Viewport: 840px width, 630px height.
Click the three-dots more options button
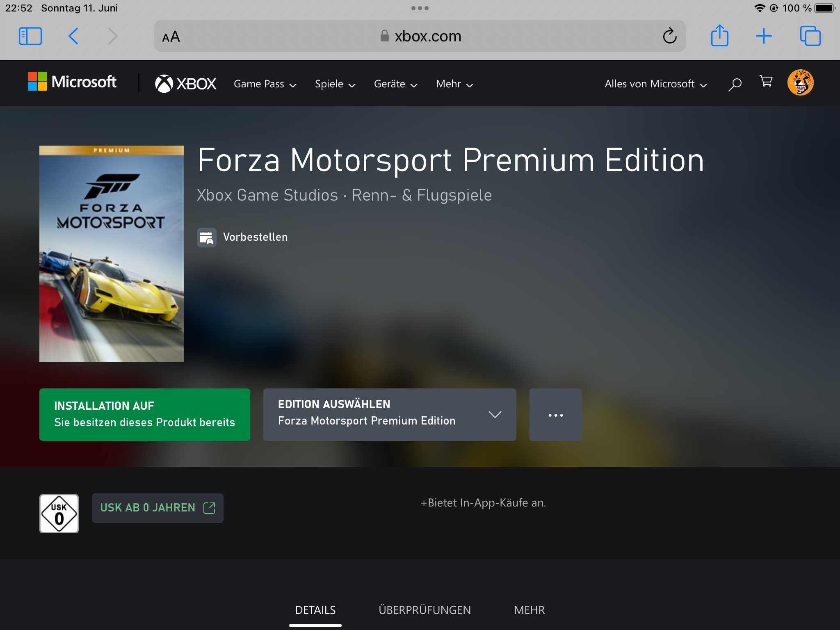555,415
